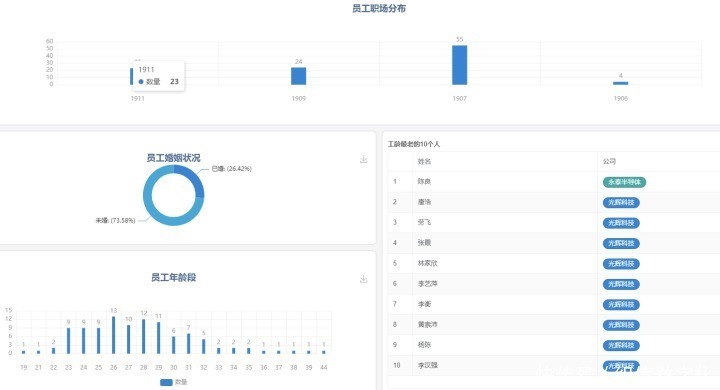Click the age 44 bar in age chart
This screenshot has width=720, height=390.
(x=324, y=352)
